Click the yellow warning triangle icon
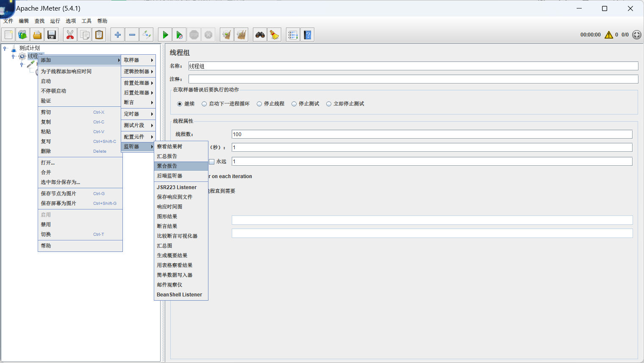Image resolution: width=644 pixels, height=363 pixels. tap(609, 35)
